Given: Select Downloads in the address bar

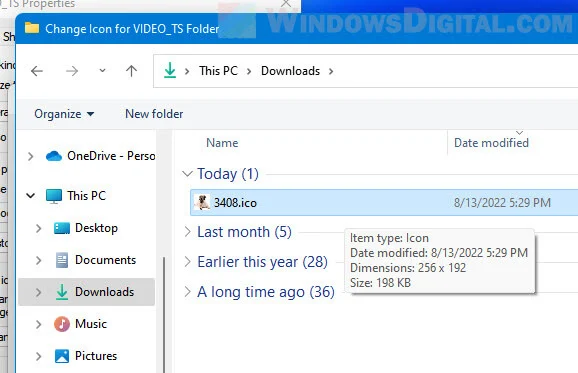Looking at the screenshot, I should 290,71.
